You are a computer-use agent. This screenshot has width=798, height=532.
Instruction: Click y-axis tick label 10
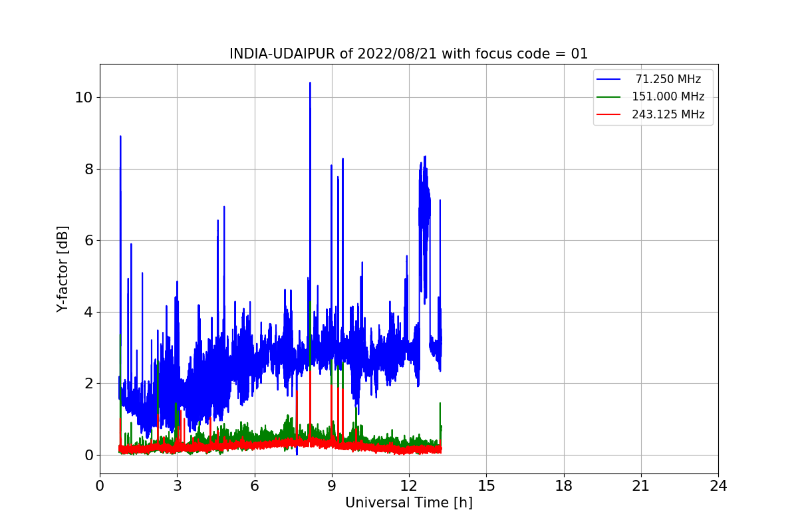click(84, 97)
